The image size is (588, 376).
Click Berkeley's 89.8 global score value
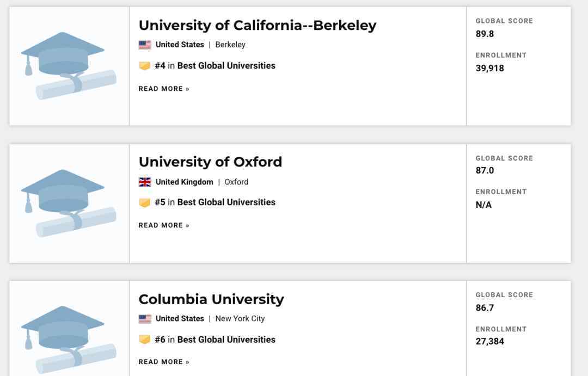pyautogui.click(x=485, y=34)
